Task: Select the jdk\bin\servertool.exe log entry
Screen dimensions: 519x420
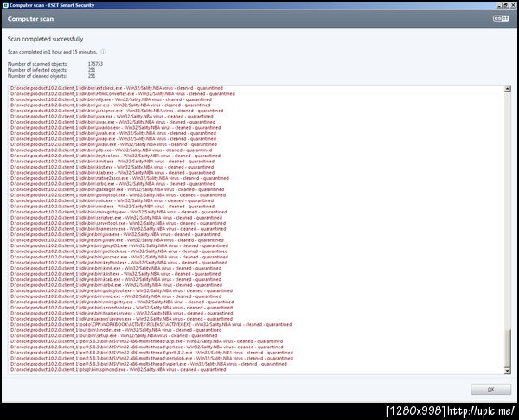Action: click(x=119, y=223)
